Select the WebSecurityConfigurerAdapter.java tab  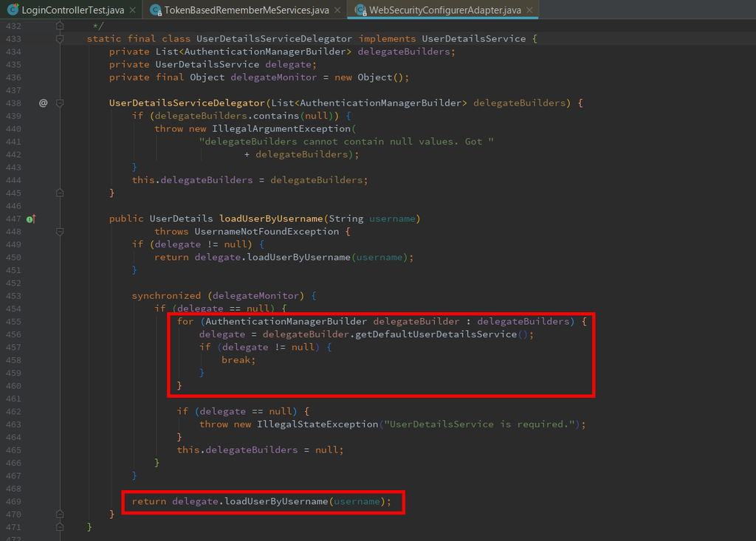[x=444, y=10]
